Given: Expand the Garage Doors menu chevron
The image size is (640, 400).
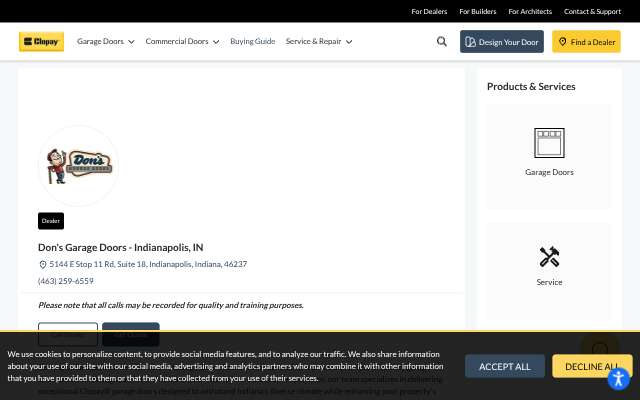Looking at the screenshot, I should coord(131,42).
